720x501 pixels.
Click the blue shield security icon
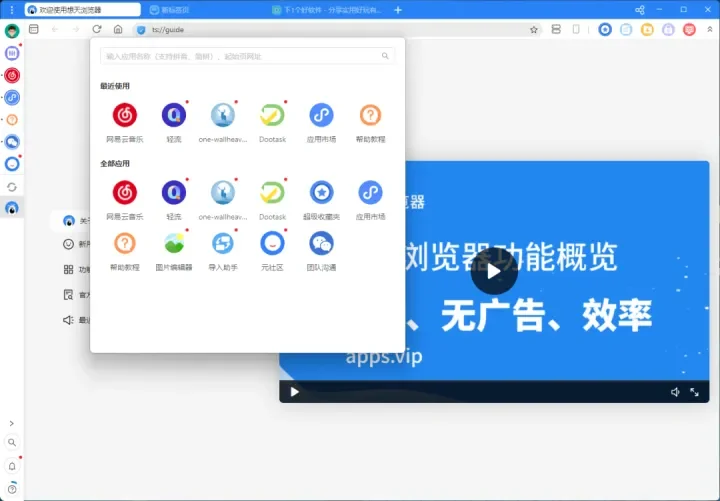coord(141,30)
